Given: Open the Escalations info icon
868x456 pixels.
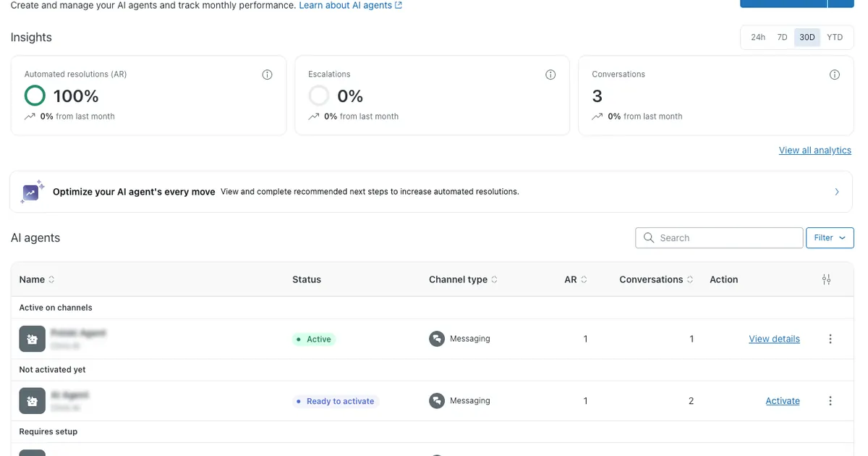Looking at the screenshot, I should [550, 75].
